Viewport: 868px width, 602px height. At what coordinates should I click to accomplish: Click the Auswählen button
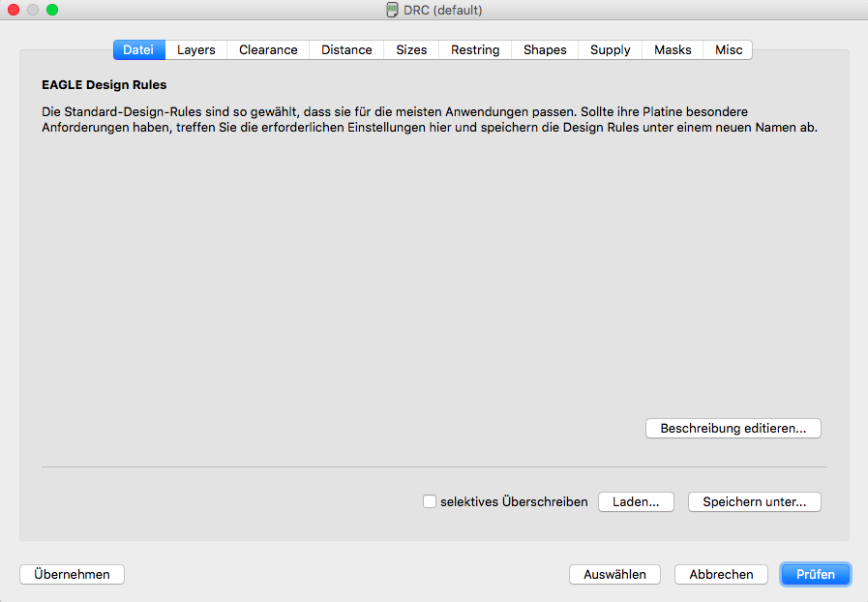[x=614, y=574]
